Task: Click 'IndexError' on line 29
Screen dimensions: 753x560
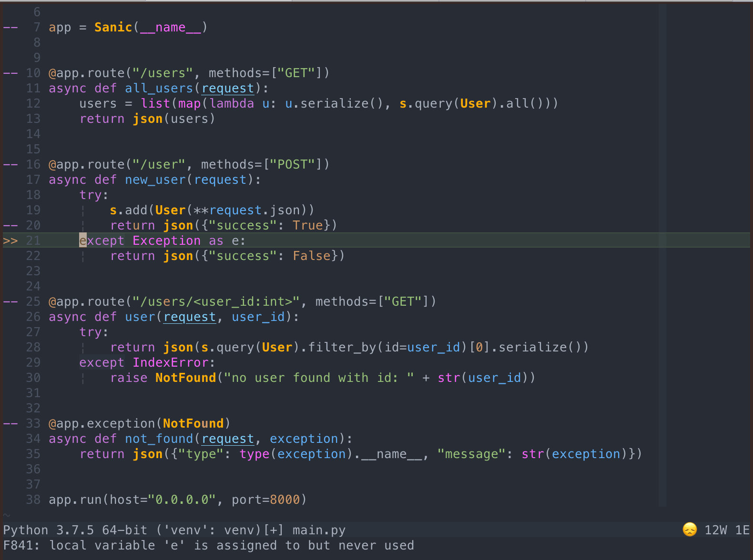Action: 171,362
